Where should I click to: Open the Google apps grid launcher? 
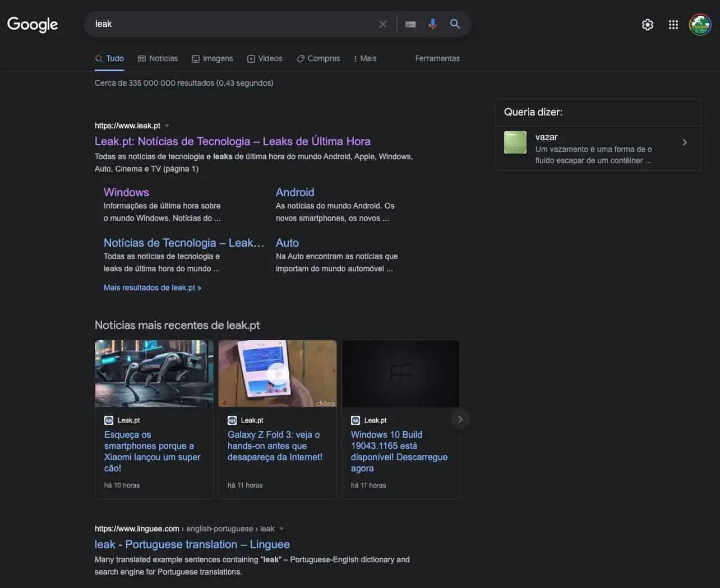click(x=673, y=25)
